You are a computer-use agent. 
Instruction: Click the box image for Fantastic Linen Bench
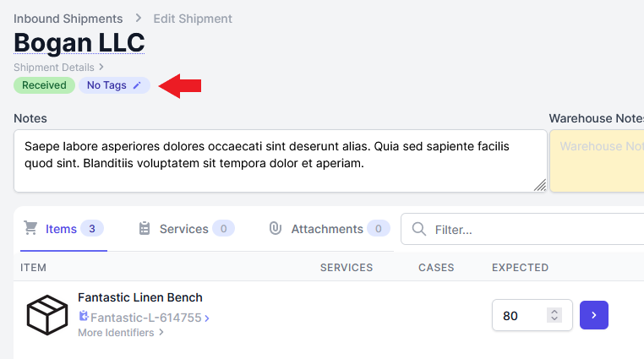coord(47,315)
